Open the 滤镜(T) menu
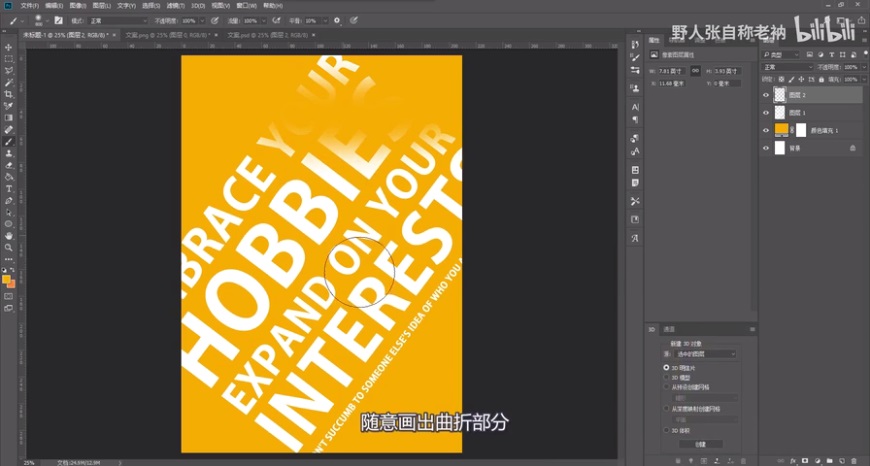This screenshot has width=870, height=466. (x=174, y=6)
